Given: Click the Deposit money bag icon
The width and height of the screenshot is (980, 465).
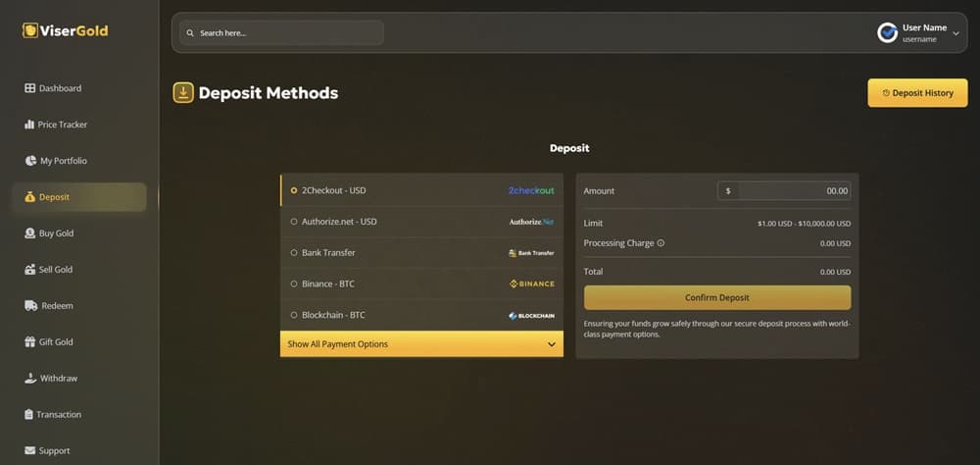Looking at the screenshot, I should (30, 197).
